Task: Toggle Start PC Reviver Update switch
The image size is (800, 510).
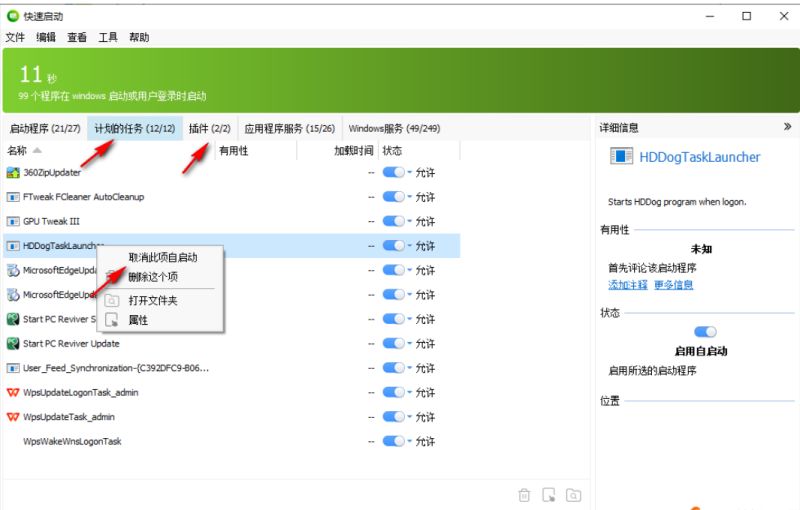Action: coord(393,343)
